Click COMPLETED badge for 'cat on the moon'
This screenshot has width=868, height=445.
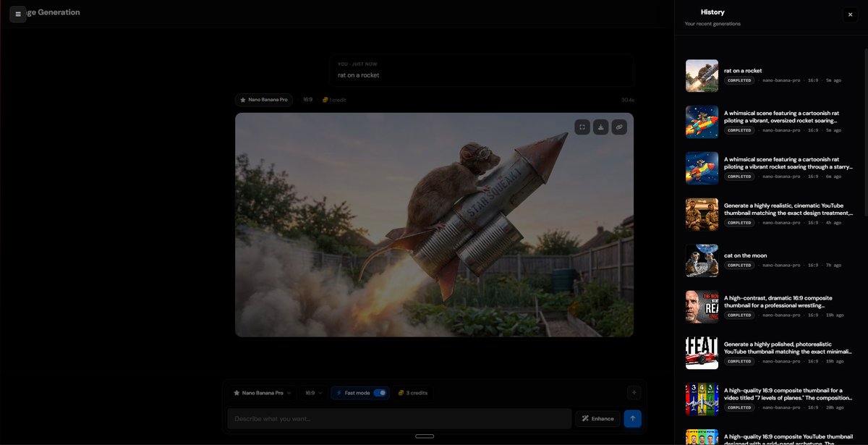739,266
